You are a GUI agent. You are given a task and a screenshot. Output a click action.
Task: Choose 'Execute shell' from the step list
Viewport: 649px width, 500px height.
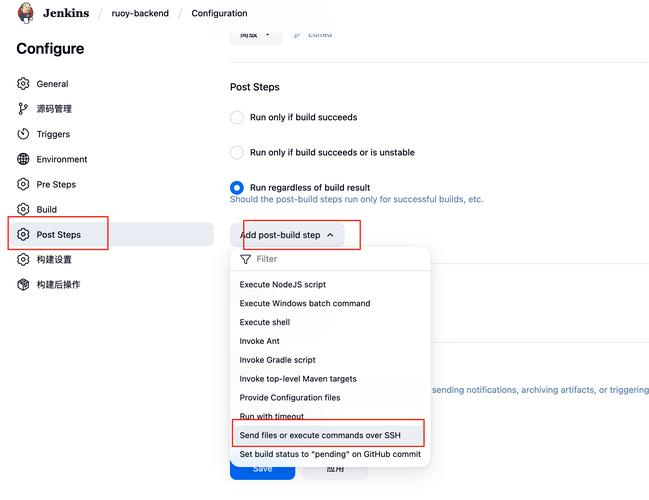264,322
